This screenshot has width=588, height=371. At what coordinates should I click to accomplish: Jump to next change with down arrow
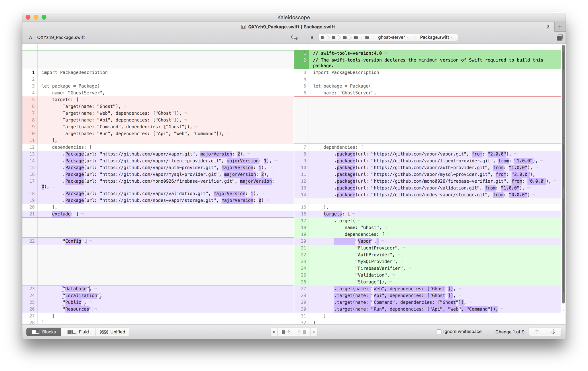coord(553,332)
